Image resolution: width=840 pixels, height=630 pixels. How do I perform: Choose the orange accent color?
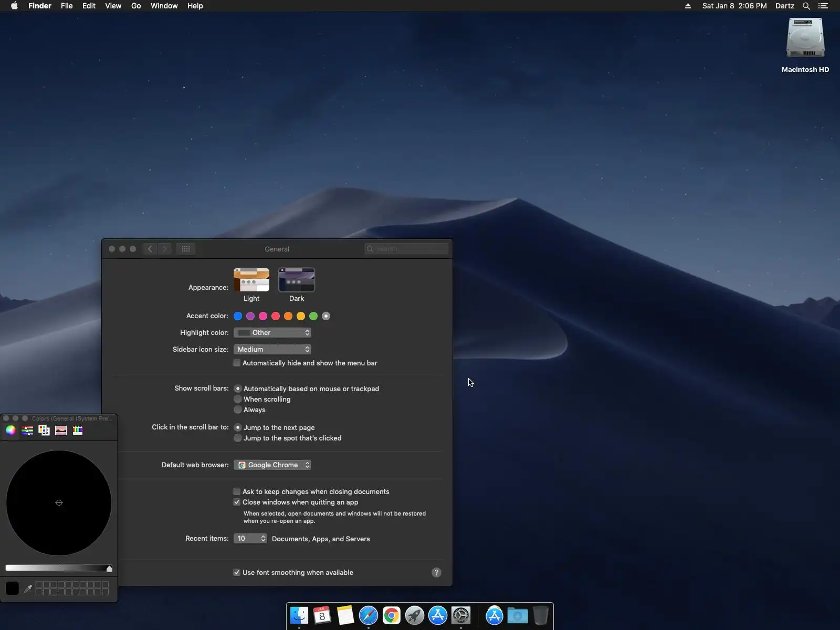288,316
